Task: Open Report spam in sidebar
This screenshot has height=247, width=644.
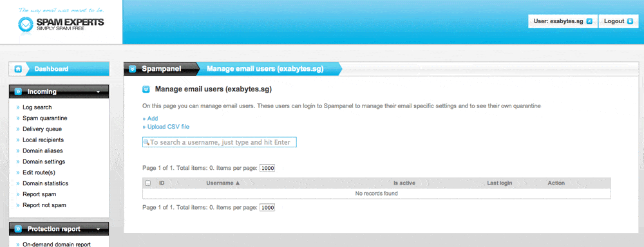Action: 39,194
